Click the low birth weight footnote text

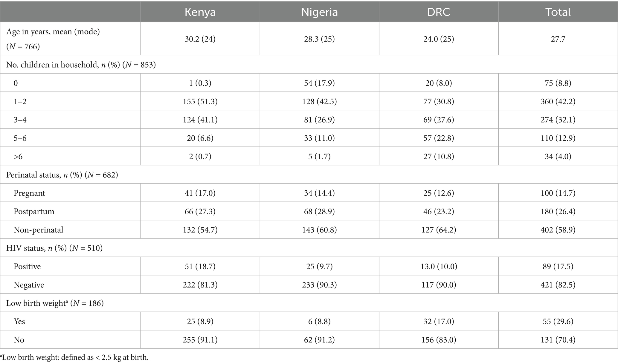click(75, 357)
